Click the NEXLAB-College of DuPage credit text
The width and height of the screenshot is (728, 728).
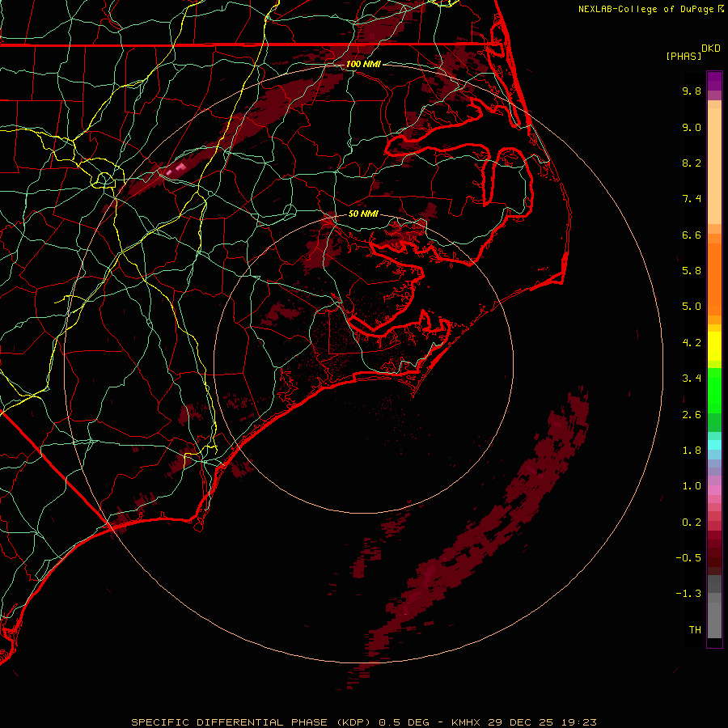pyautogui.click(x=645, y=9)
